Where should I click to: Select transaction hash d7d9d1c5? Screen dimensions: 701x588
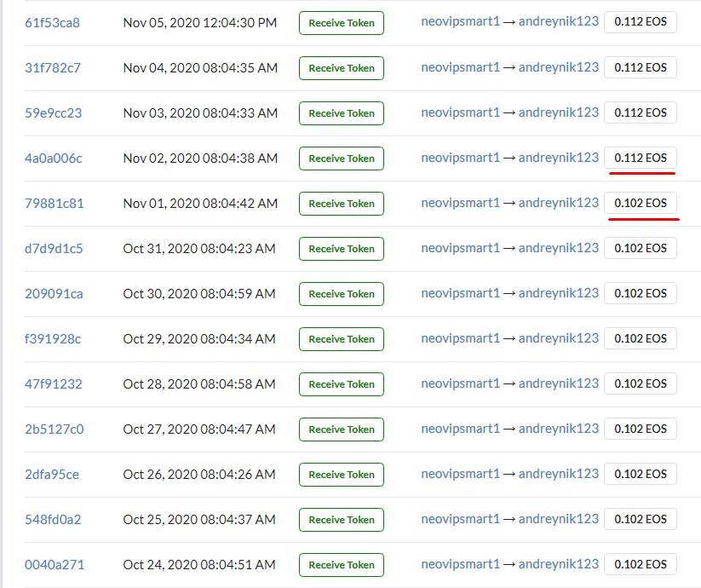pos(54,249)
